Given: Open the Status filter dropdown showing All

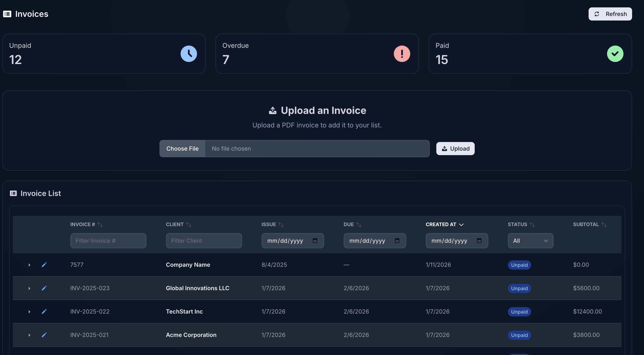Looking at the screenshot, I should (x=531, y=240).
